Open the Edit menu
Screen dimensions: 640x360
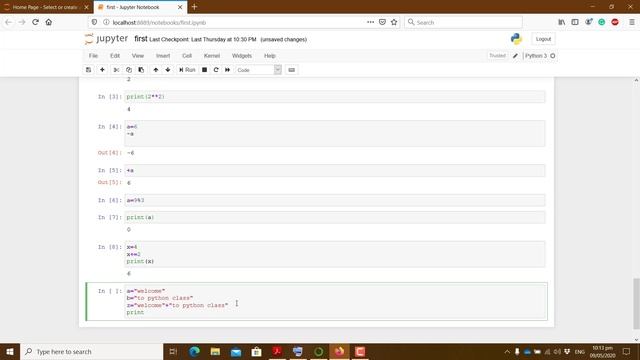115,56
